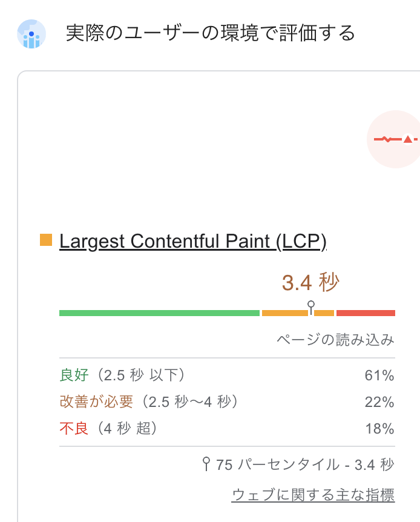Open the ウェブに関する主な指標 link
This screenshot has height=522, width=420.
pos(313,495)
